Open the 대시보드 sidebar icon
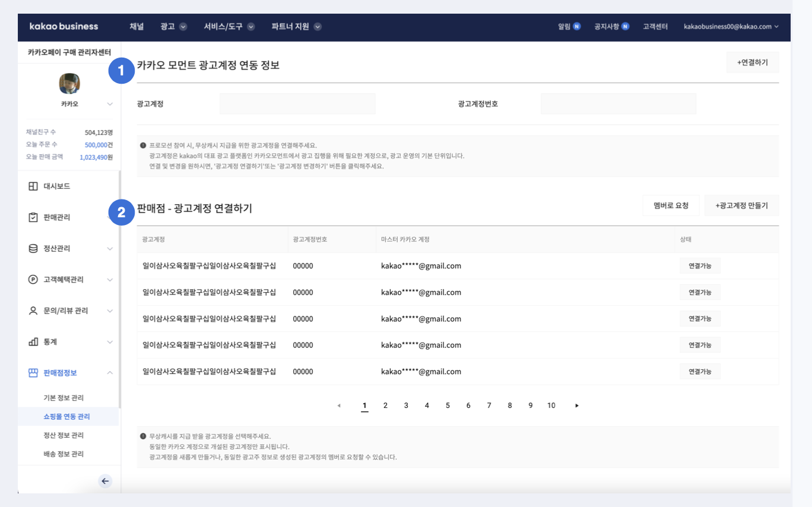This screenshot has width=812, height=507. [x=33, y=186]
